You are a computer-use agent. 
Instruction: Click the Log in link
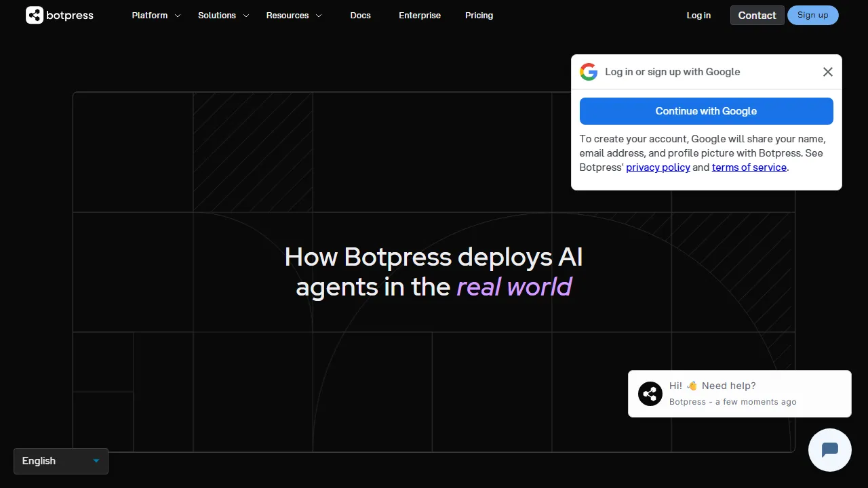coord(698,15)
